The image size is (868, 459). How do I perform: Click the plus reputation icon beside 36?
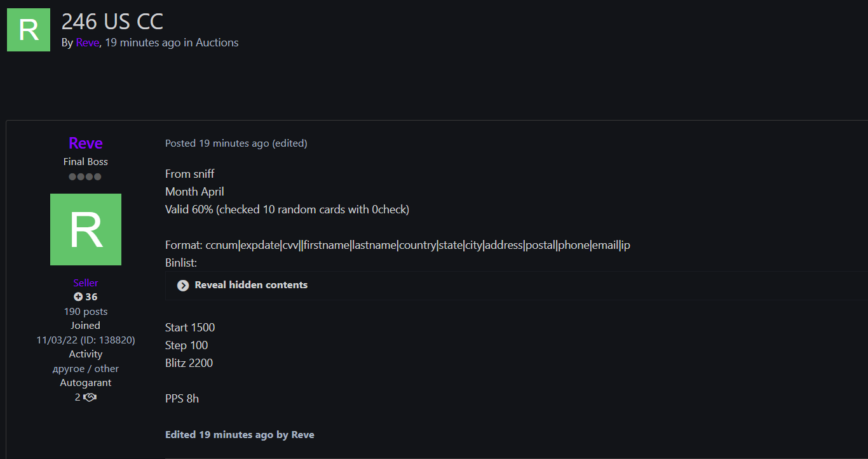pyautogui.click(x=78, y=297)
